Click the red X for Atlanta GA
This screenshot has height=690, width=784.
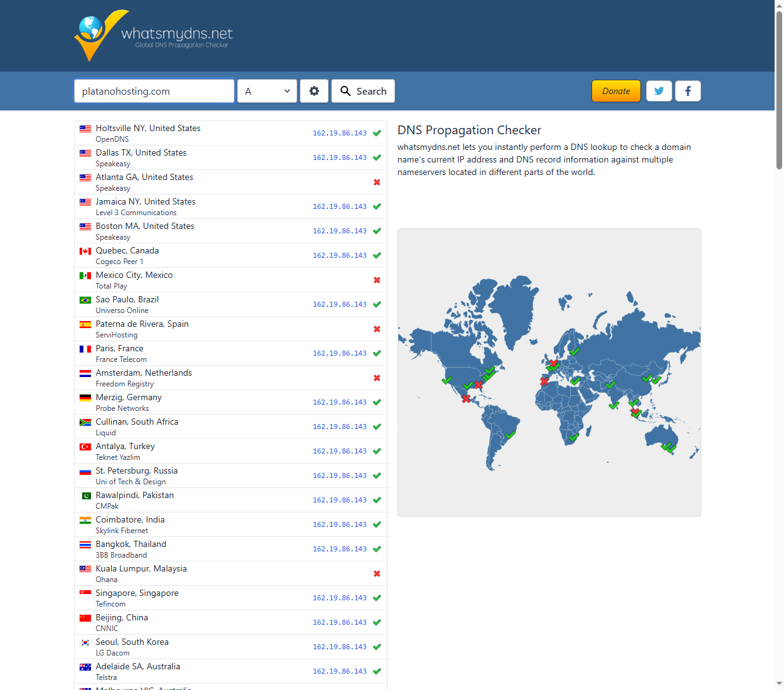click(x=377, y=182)
